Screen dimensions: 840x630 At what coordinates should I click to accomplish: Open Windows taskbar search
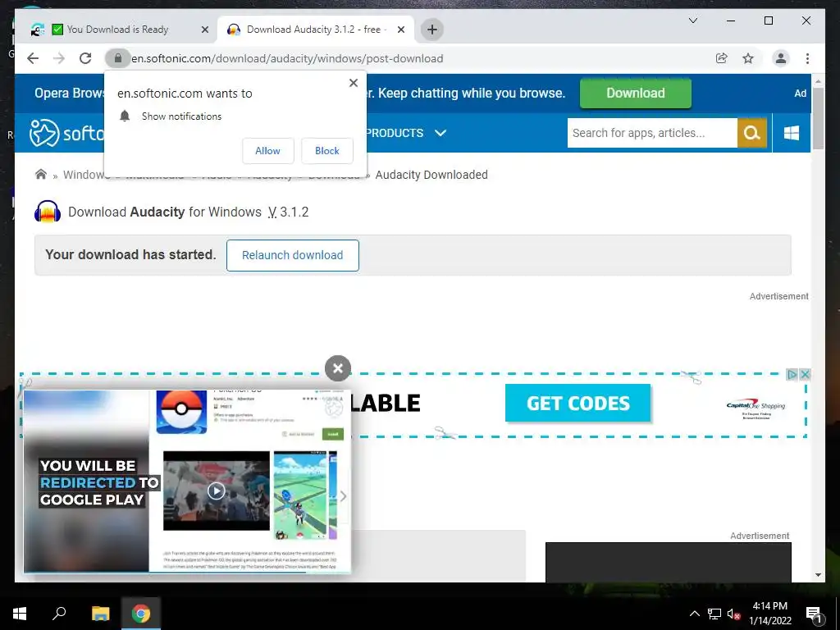click(x=59, y=614)
